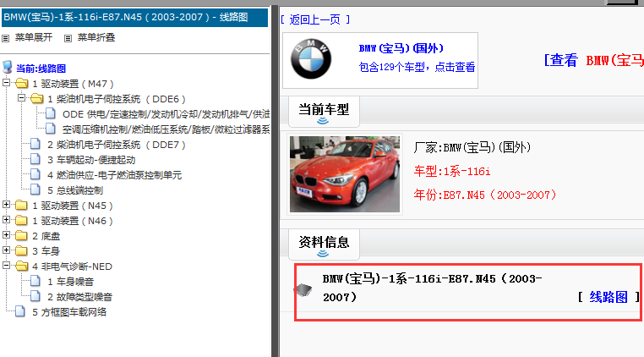Open 空调压缩机控制/燃油低压系统 entry
Screen dimensions: 644x357
(166, 129)
